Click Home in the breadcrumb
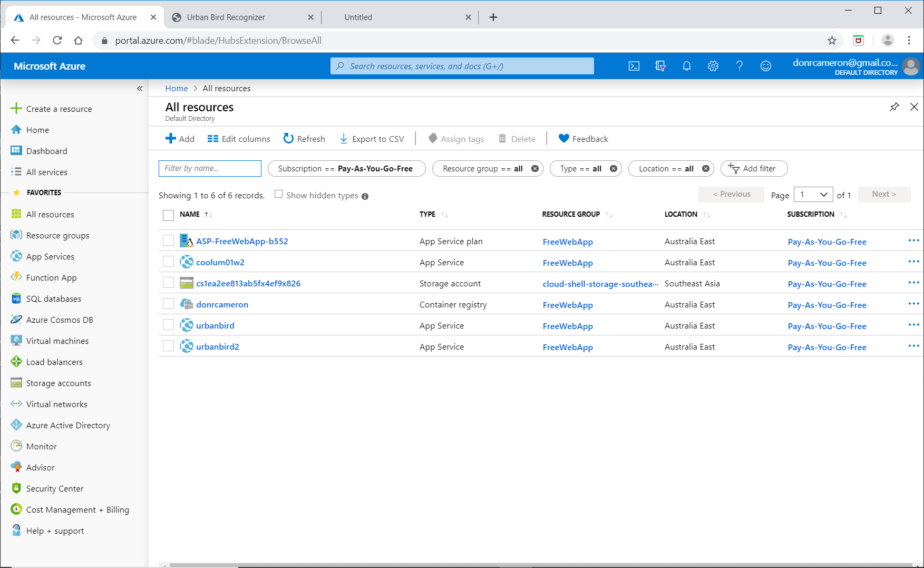This screenshot has height=568, width=924. [177, 88]
